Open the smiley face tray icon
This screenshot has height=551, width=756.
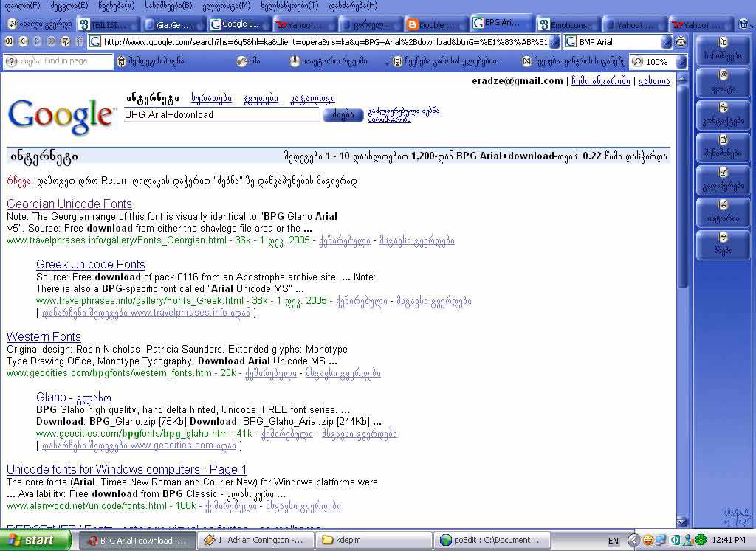pyautogui.click(x=648, y=541)
